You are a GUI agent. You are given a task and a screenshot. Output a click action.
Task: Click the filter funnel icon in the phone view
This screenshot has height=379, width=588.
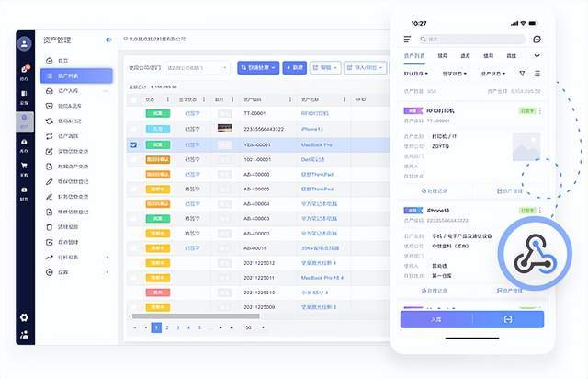[523, 73]
